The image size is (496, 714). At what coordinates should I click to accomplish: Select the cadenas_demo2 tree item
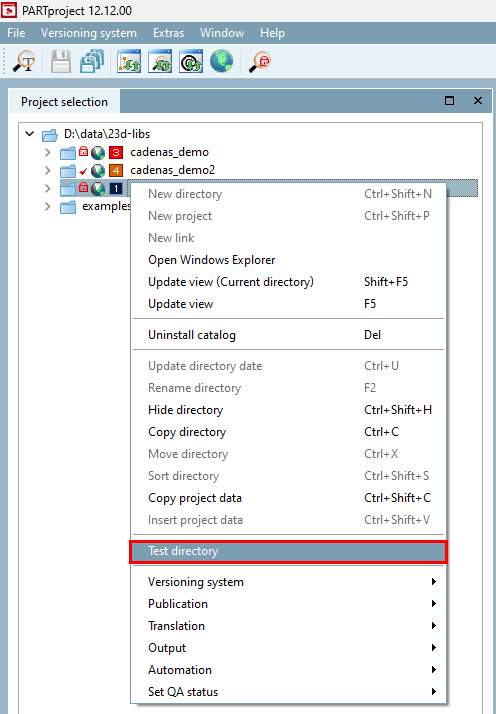click(173, 170)
